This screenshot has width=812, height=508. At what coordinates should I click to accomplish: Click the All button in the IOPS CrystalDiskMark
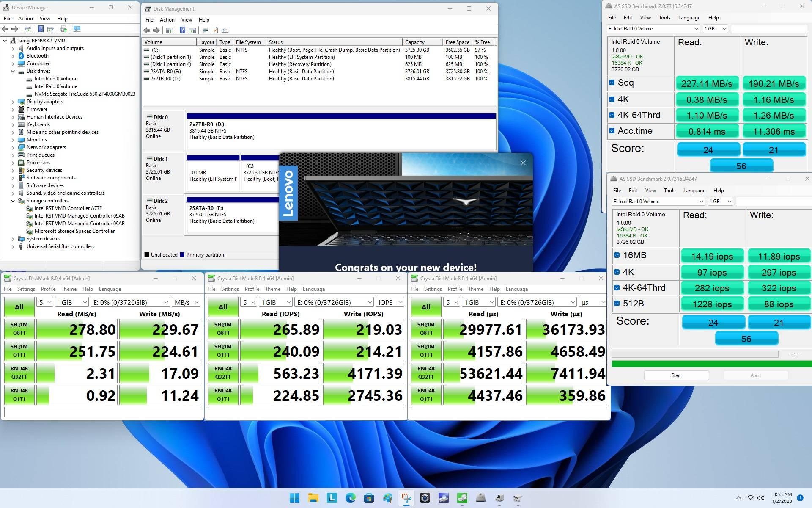[223, 307]
